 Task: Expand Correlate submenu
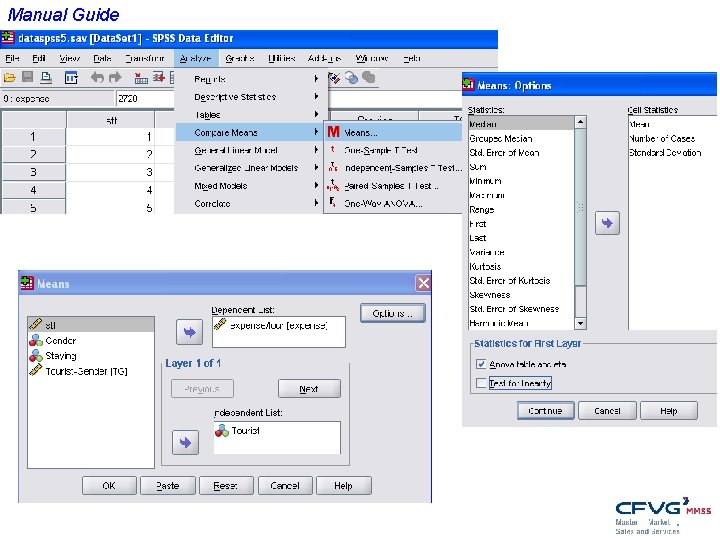point(252,203)
